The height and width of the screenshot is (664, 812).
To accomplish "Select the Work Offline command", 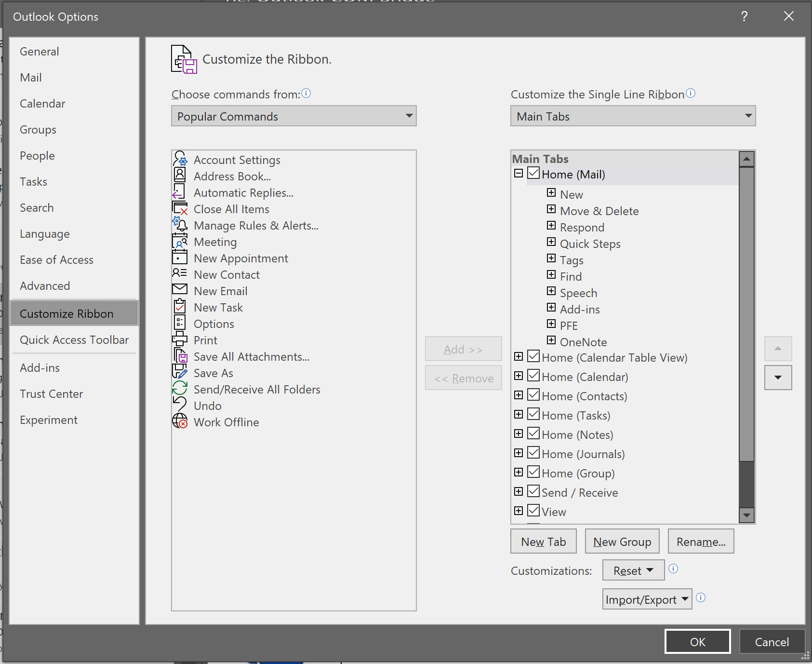I will 226,422.
